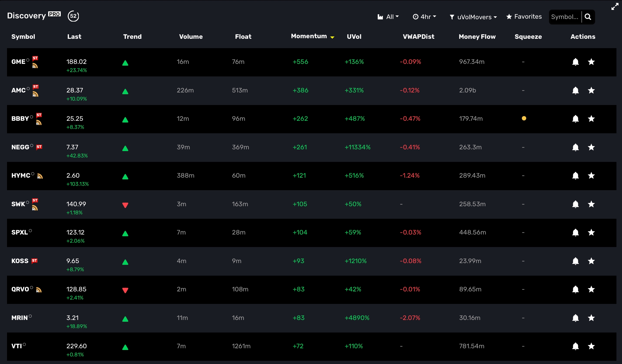Click the ST badge next to KOSS

click(34, 261)
